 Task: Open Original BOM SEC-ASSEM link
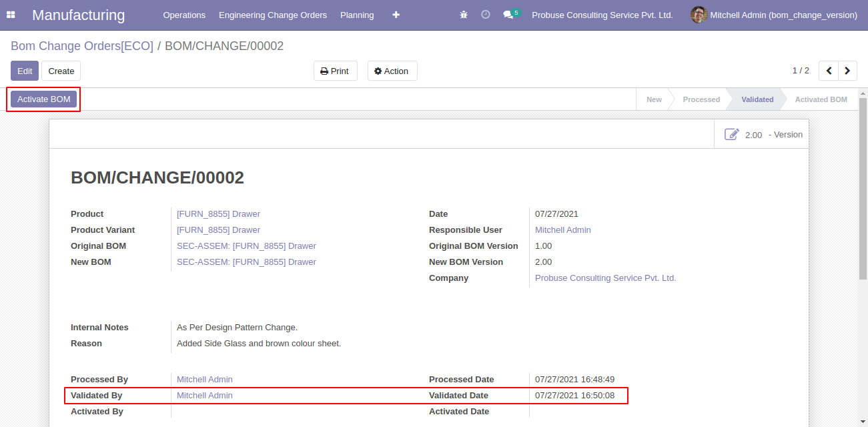246,246
